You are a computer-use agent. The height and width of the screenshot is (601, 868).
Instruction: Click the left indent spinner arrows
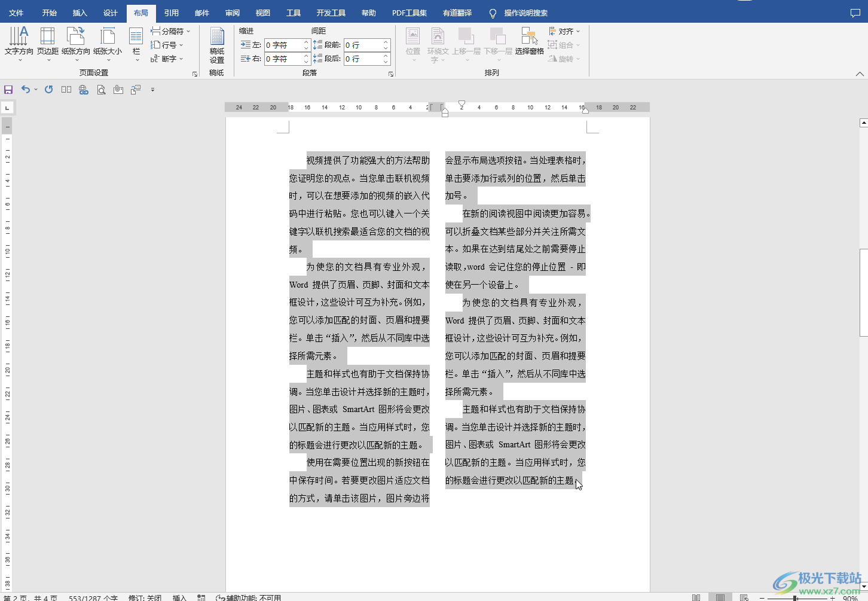point(306,45)
